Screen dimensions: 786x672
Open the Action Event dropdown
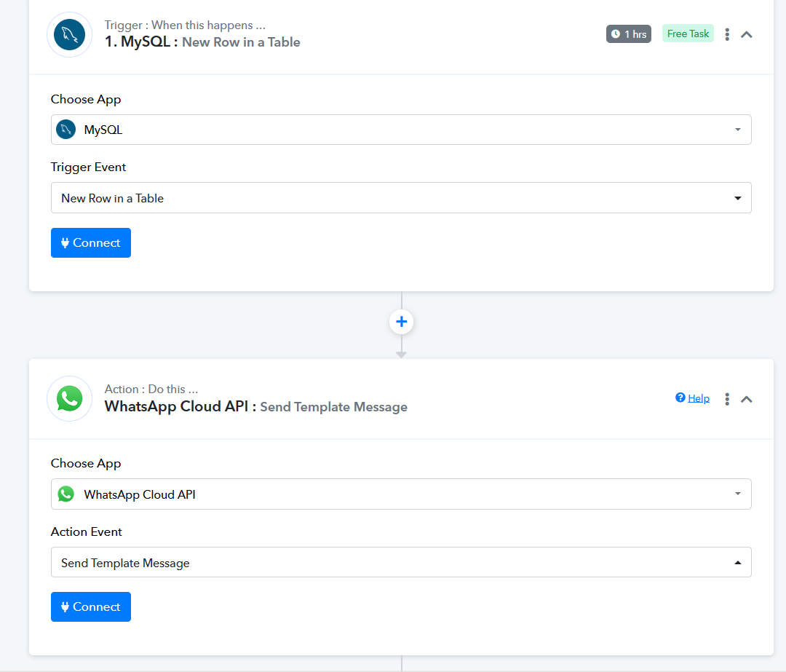point(401,562)
